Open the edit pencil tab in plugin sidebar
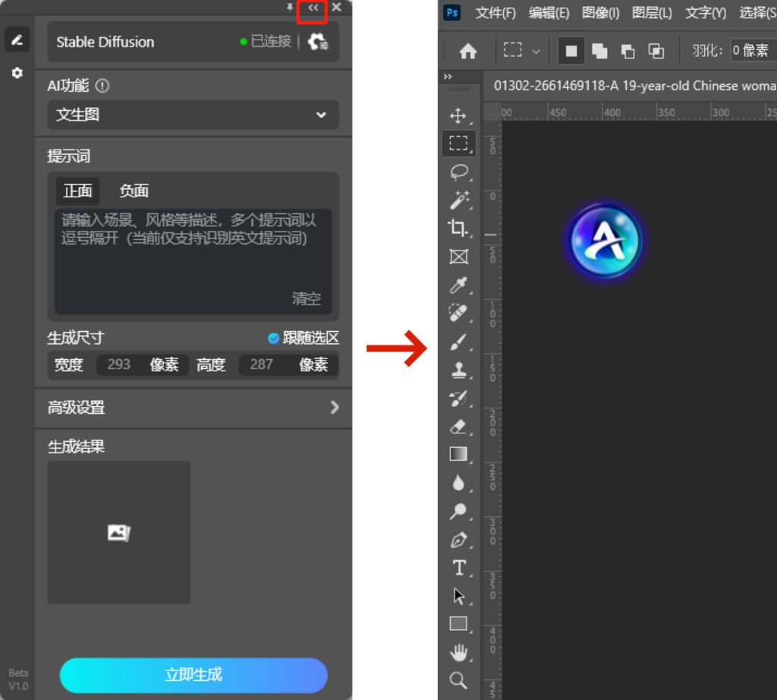Image resolution: width=777 pixels, height=700 pixels. point(17,39)
